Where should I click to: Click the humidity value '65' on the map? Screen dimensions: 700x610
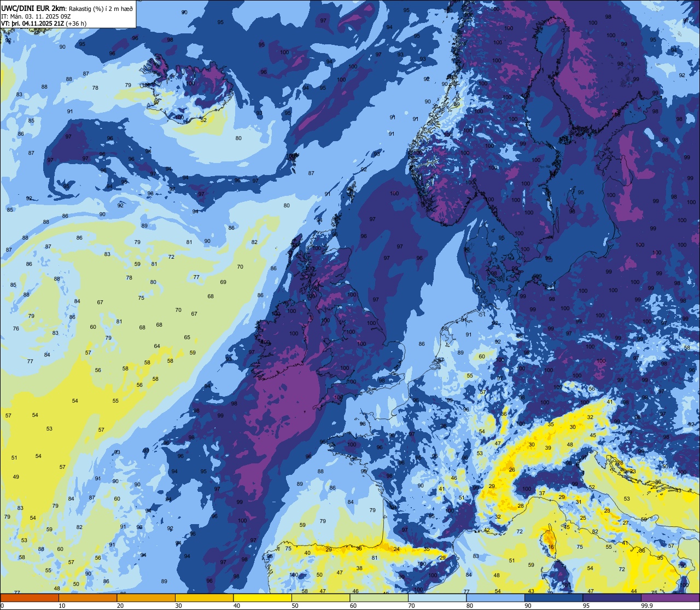coord(187,338)
